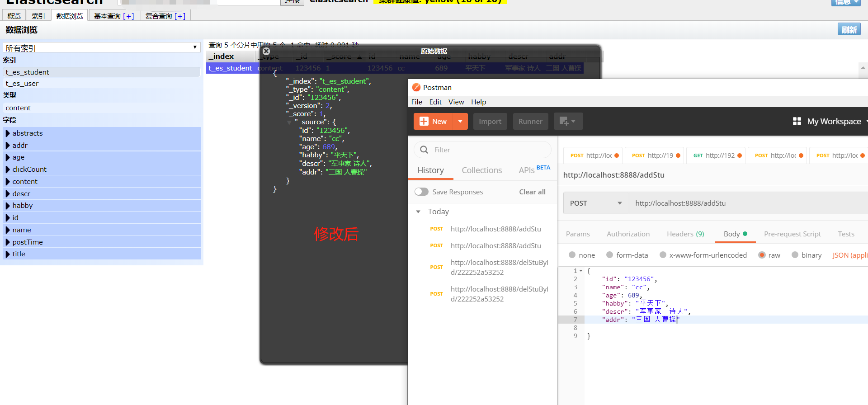Viewport: 868px width, 405px height.
Task: Open the 所有索引 index dropdown
Action: [x=102, y=47]
